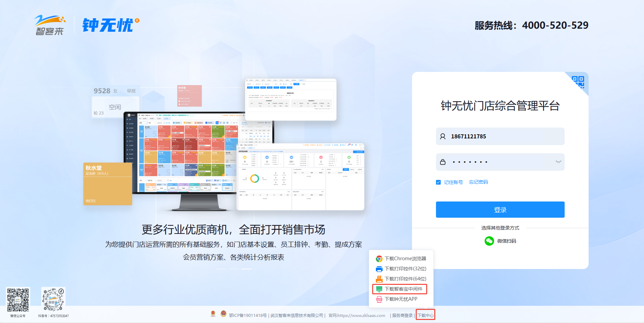The image size is (644, 323).
Task: Click the green monitor icon for 中间件
Action: 379,289
